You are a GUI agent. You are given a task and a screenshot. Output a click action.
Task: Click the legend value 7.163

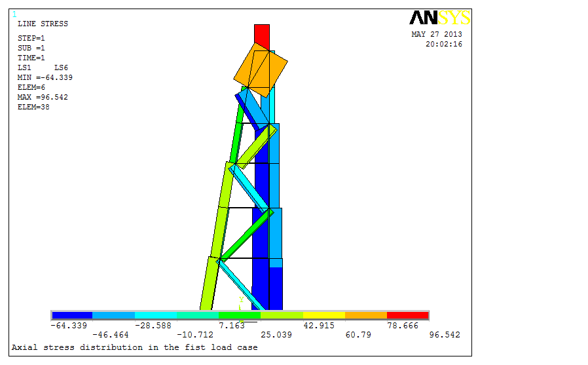pyautogui.click(x=232, y=326)
